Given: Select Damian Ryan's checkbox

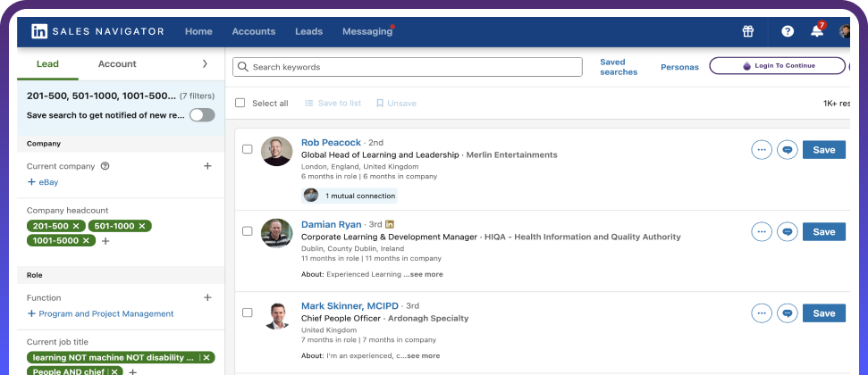Looking at the screenshot, I should [248, 230].
